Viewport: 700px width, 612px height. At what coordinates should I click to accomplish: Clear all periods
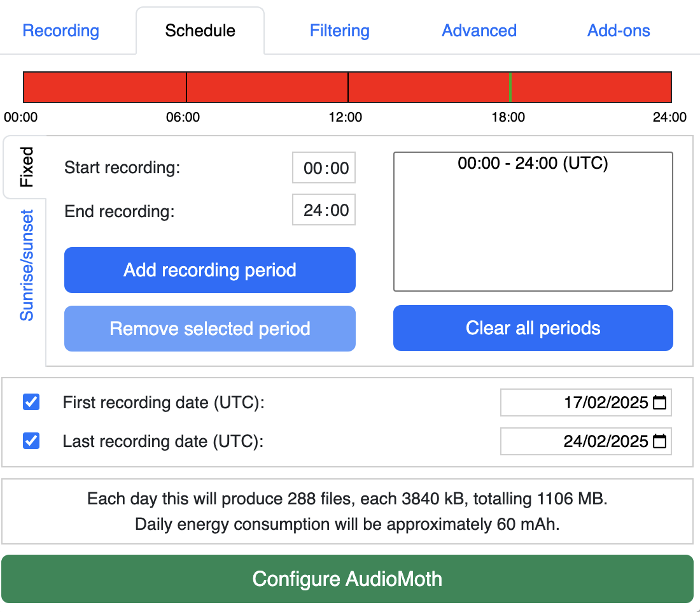click(x=533, y=328)
